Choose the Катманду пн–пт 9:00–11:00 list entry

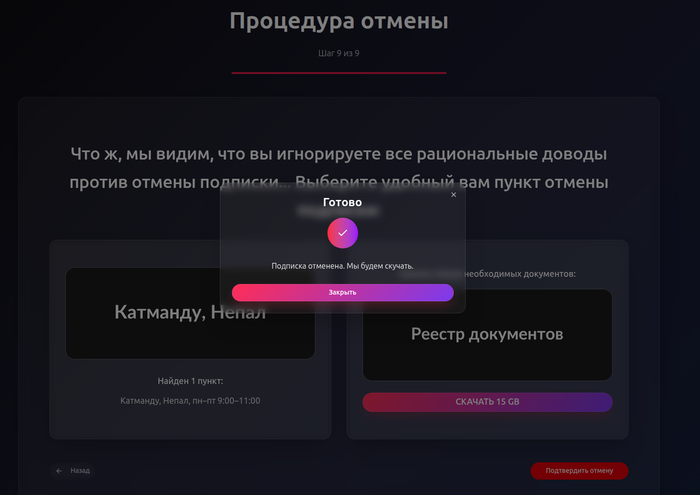coord(190,401)
